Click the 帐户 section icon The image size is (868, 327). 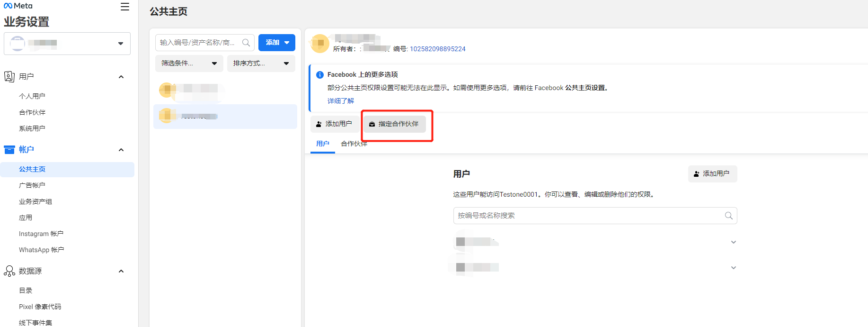pos(9,150)
